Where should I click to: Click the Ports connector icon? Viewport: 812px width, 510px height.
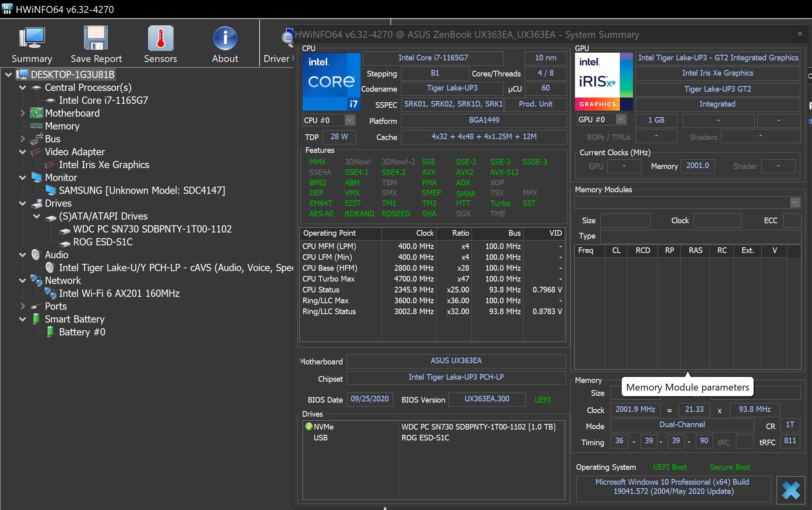pyautogui.click(x=36, y=306)
